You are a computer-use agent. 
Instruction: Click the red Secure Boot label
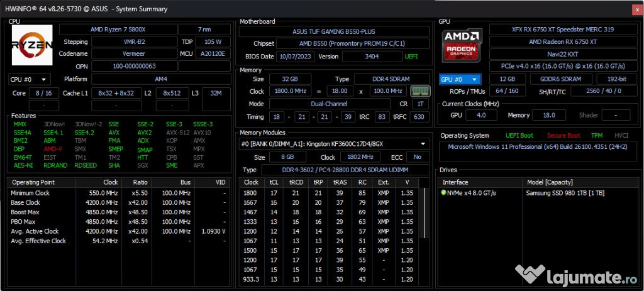[x=564, y=136]
